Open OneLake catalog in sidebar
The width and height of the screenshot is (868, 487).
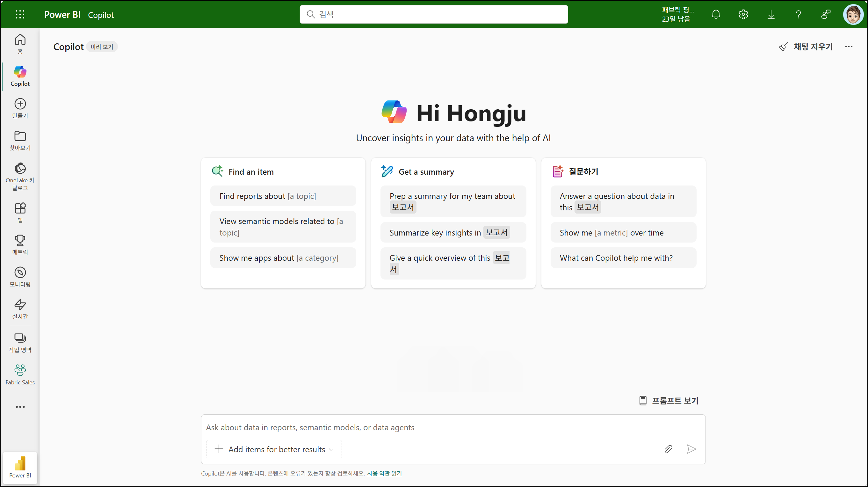[x=20, y=176]
